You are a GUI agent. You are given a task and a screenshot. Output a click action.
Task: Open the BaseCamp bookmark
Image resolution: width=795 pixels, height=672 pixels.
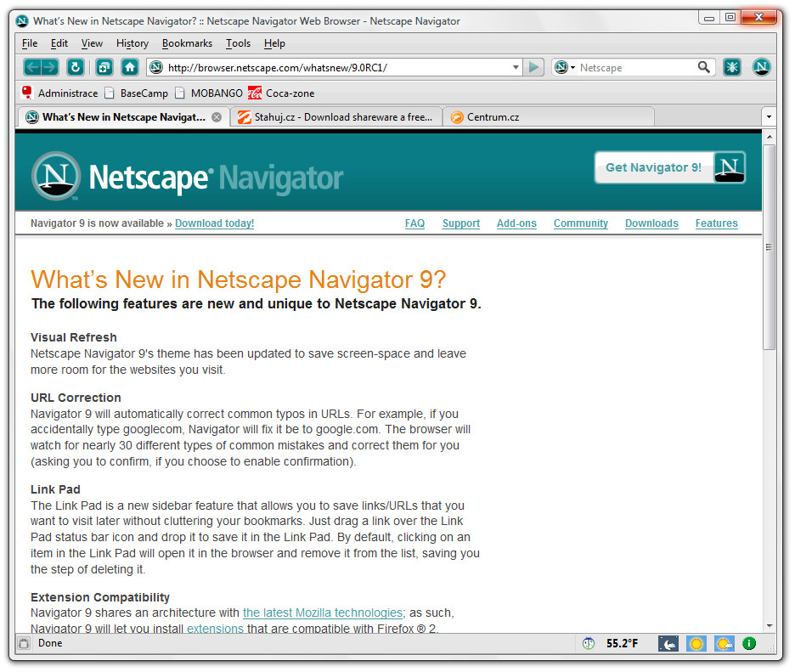click(137, 93)
